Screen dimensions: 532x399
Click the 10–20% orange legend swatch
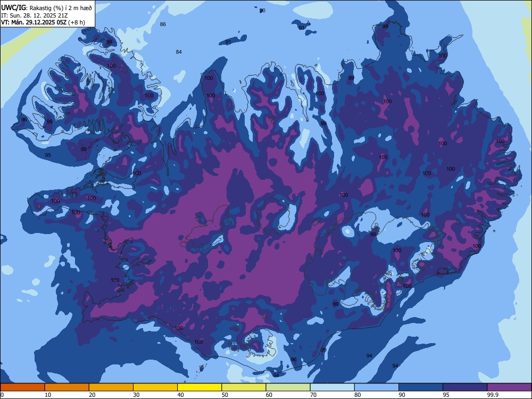(x=67, y=387)
